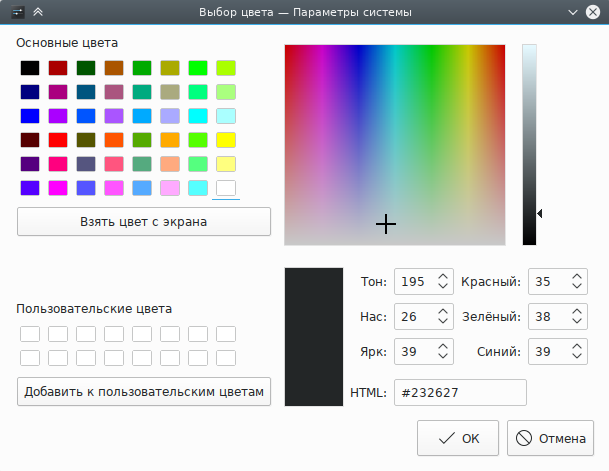
Task: Increase the Тон value with up arrow
Action: pyautogui.click(x=443, y=277)
